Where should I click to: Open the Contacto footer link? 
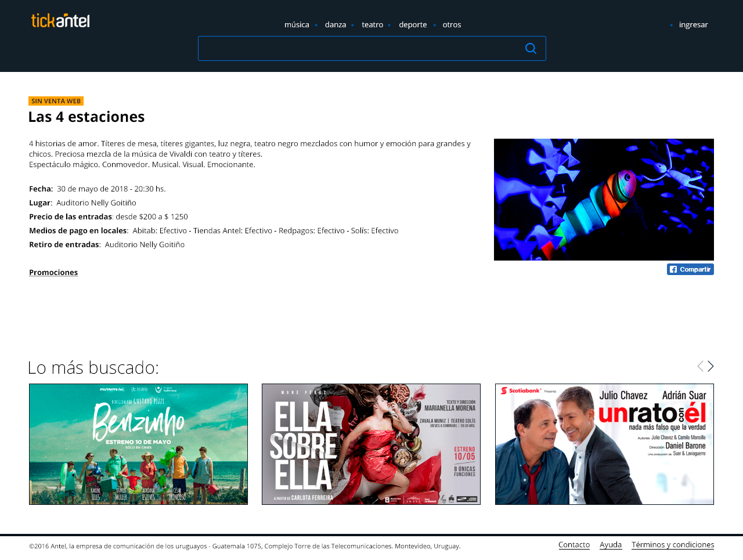click(x=574, y=545)
